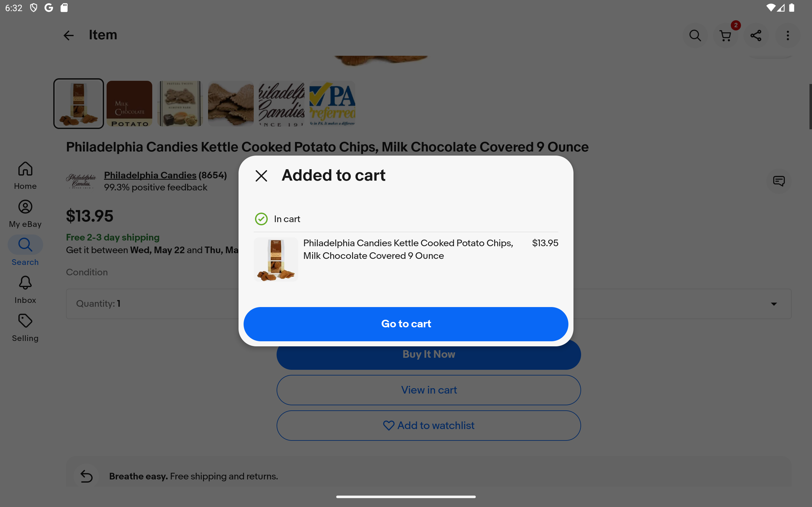Tap the Add to watchlist heart button
812x507 pixels.
point(429,426)
